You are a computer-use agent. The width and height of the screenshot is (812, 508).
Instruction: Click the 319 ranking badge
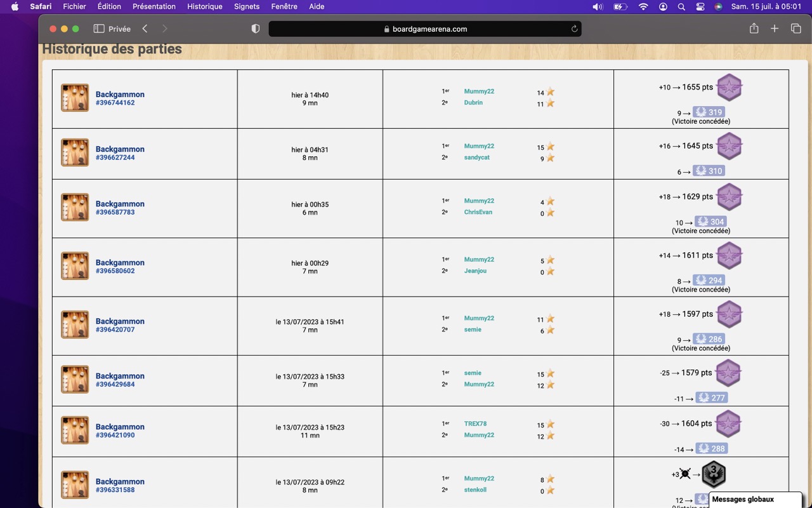[709, 112]
